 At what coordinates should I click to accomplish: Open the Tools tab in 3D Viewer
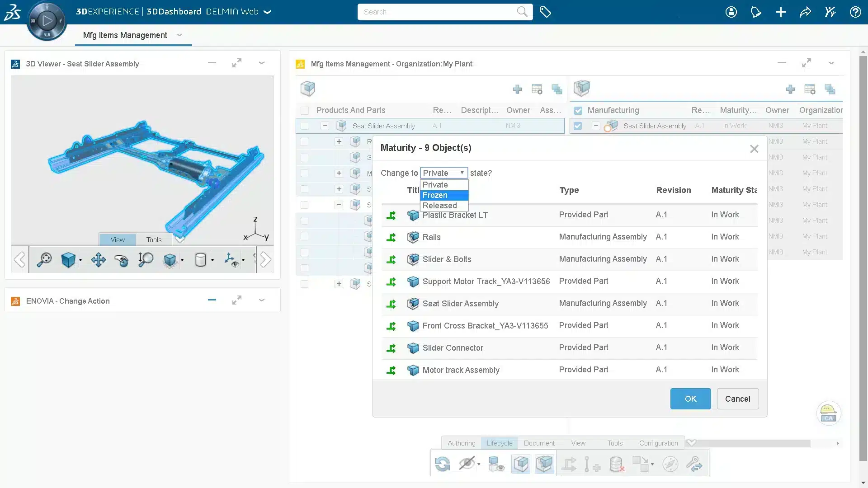click(x=154, y=240)
